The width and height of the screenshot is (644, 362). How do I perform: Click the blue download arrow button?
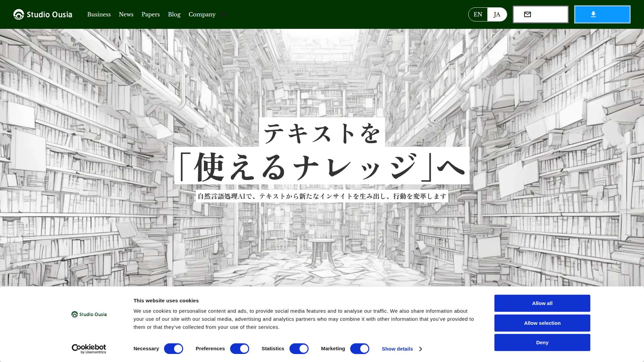click(x=602, y=14)
